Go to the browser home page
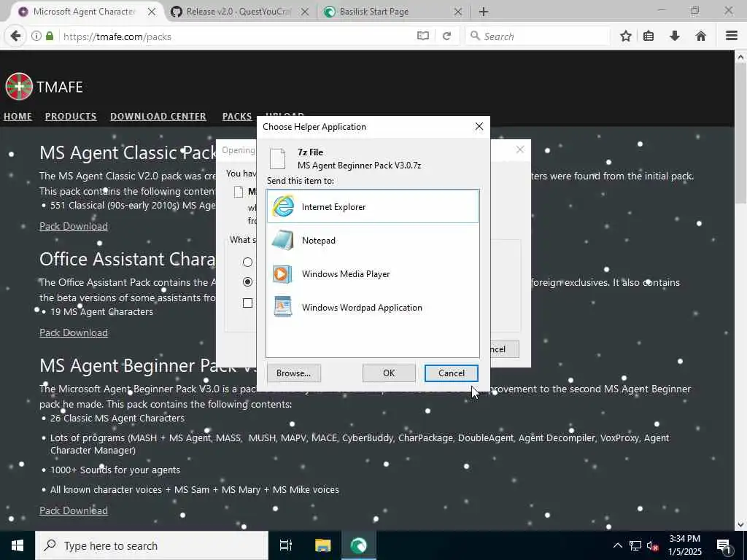Screen dimensions: 747x560 pyautogui.click(x=701, y=36)
